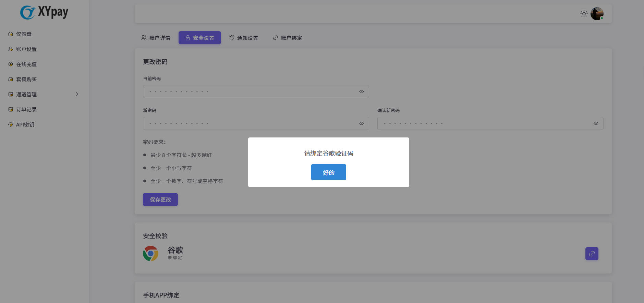Click the 手机APP绑定 heading

pos(161,295)
